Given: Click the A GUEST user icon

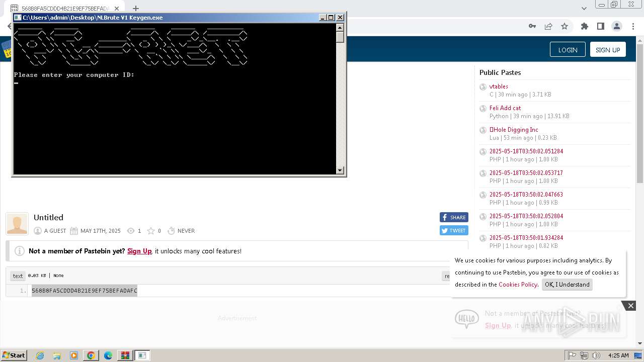Looking at the screenshot, I should coord(38,231).
